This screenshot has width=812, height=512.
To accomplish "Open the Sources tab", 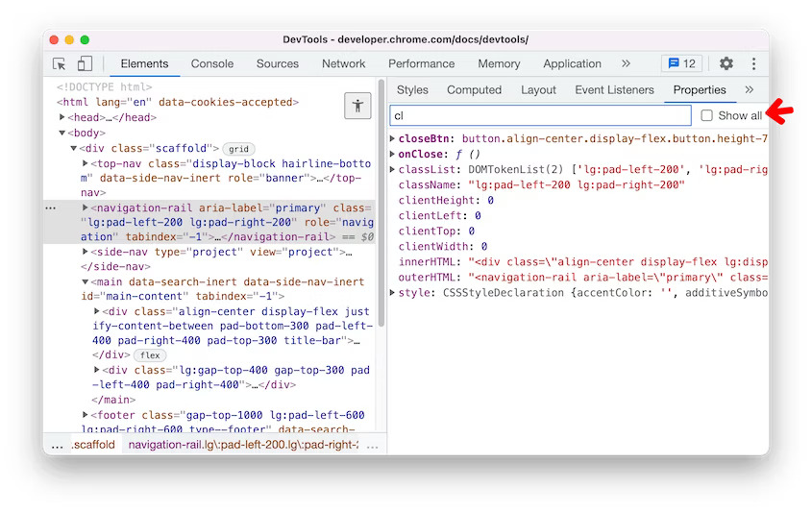I will tap(278, 63).
